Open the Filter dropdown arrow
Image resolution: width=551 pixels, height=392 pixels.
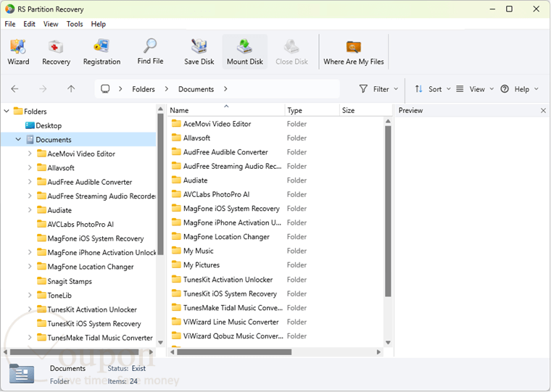(396, 89)
